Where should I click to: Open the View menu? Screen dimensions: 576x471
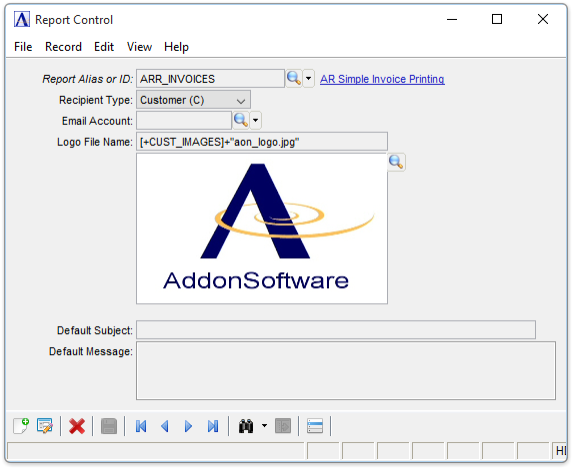click(139, 47)
